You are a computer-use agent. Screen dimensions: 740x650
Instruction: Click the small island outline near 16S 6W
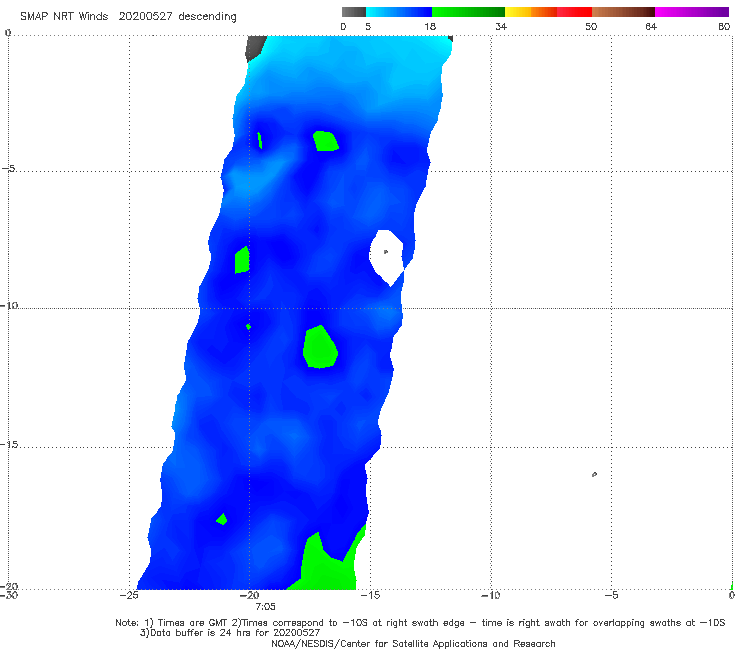594,474
